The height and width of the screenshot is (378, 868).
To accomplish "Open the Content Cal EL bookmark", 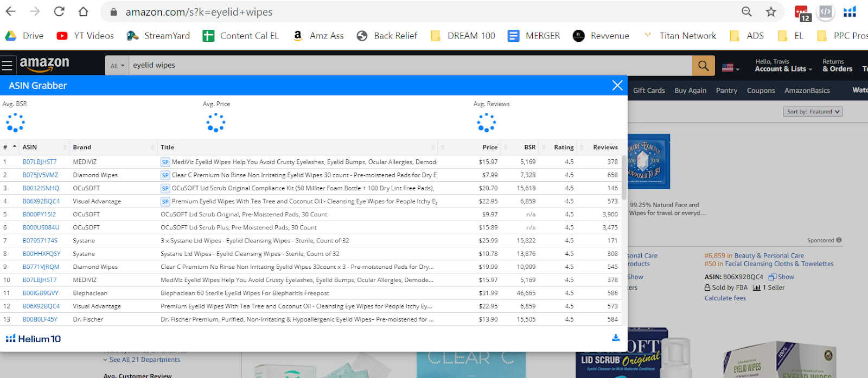I will coord(241,36).
